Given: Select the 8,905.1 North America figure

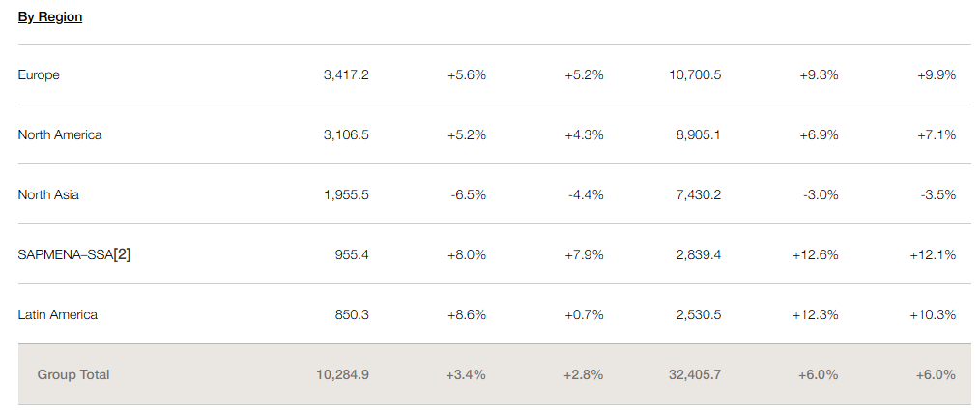Looking at the screenshot, I should point(699,134).
